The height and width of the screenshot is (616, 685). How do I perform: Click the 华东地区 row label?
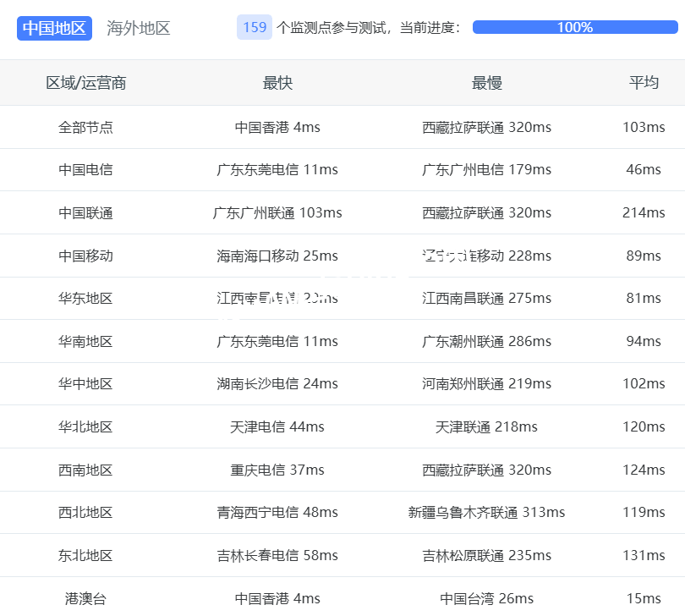click(x=85, y=298)
